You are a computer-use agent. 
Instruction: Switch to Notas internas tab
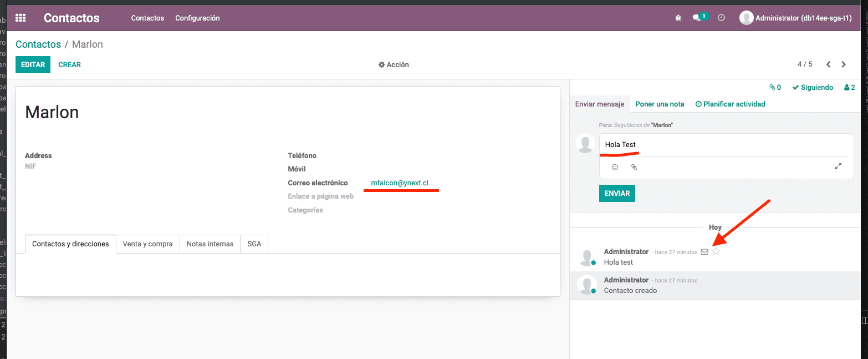pyautogui.click(x=210, y=244)
